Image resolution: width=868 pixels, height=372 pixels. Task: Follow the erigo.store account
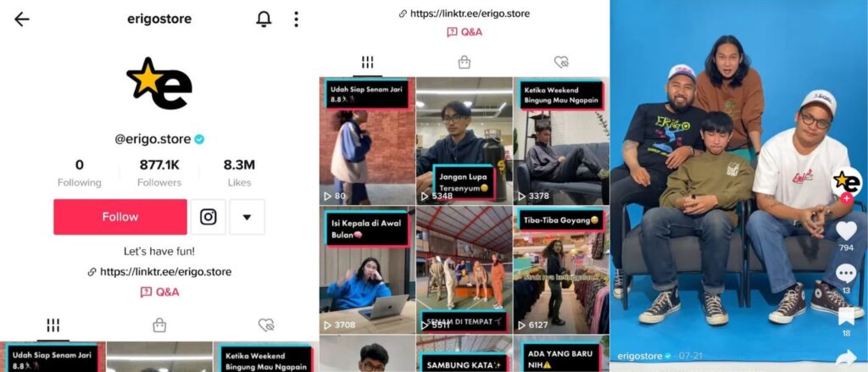[120, 217]
